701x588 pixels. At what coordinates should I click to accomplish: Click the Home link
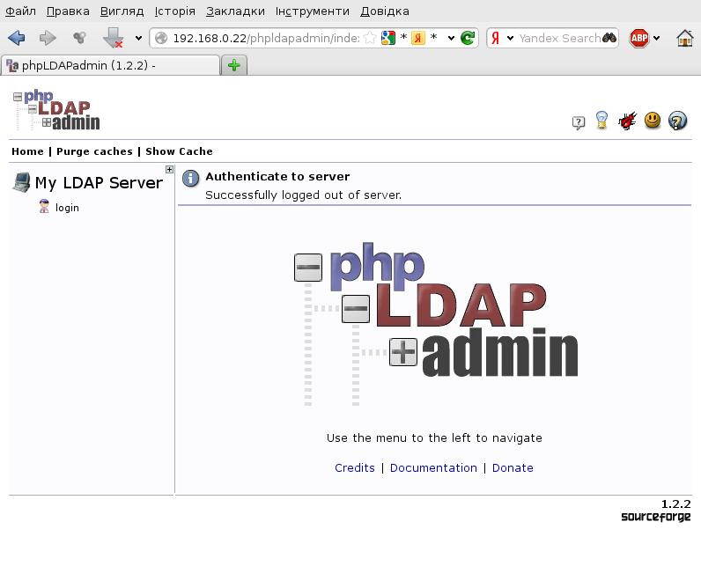[x=27, y=151]
